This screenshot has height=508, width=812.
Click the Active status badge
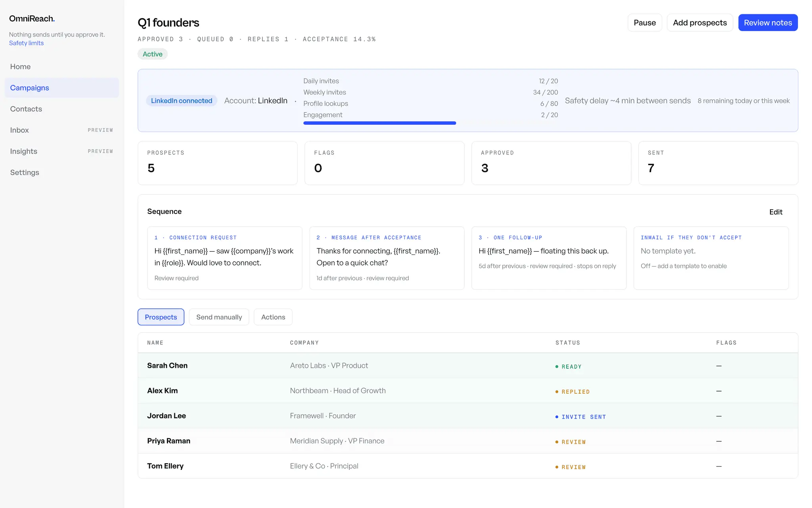tap(152, 54)
